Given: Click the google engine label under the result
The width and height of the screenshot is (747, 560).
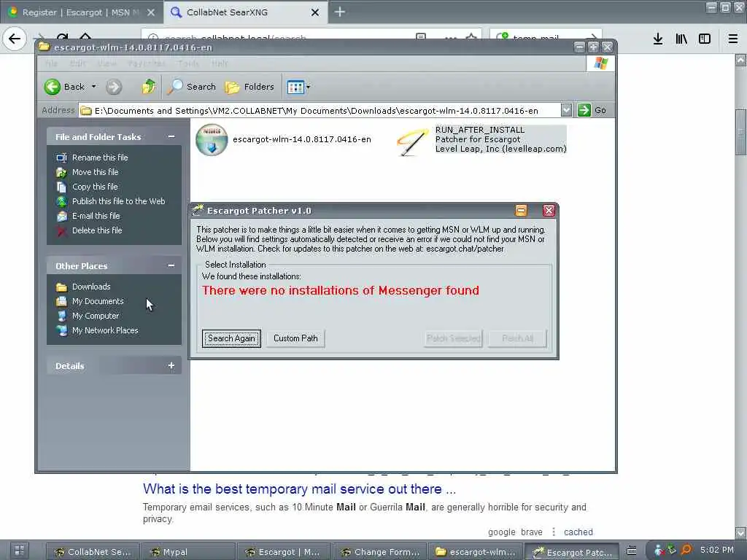Looking at the screenshot, I should pos(502,532).
